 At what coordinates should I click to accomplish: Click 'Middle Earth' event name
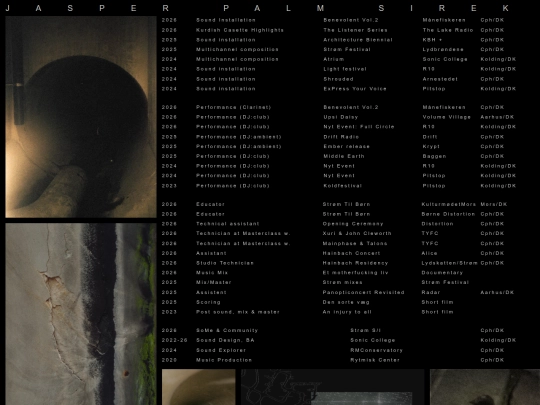(344, 156)
